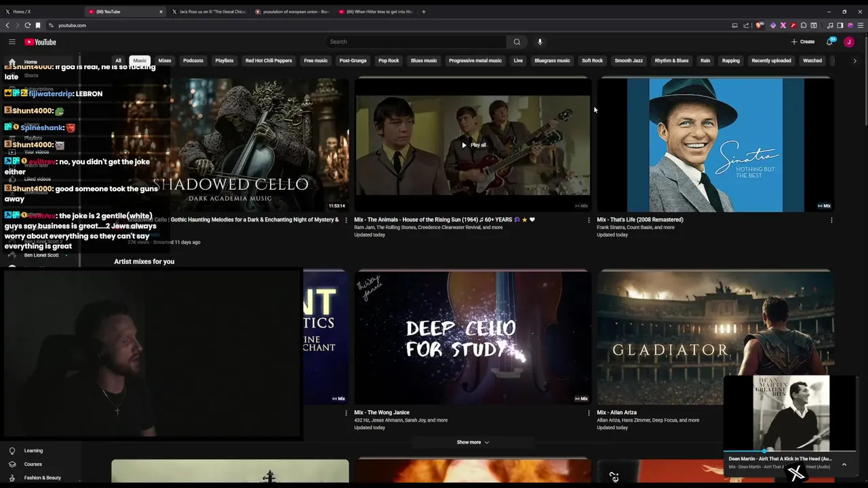Select the Recently uploaded chip
The width and height of the screenshot is (868, 488).
click(771, 60)
